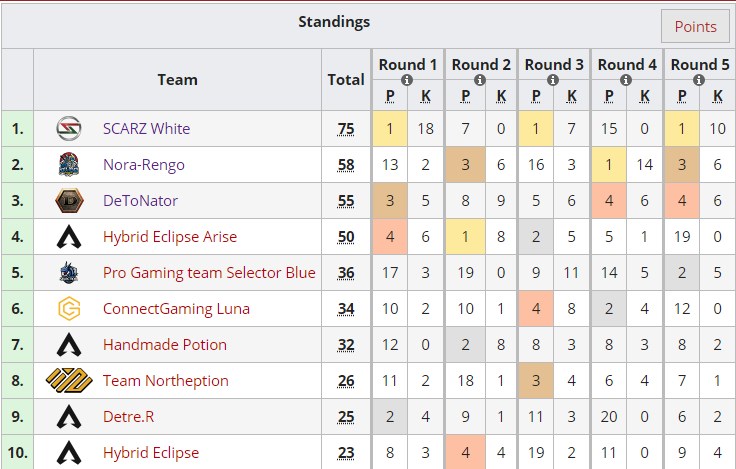
Task: Open the Detre.R team link
Action: (129, 417)
